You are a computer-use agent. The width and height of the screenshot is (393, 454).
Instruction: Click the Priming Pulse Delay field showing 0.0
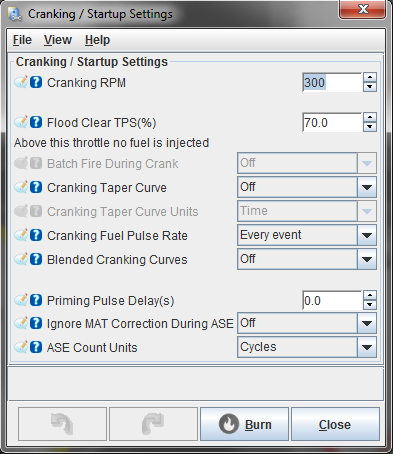332,300
